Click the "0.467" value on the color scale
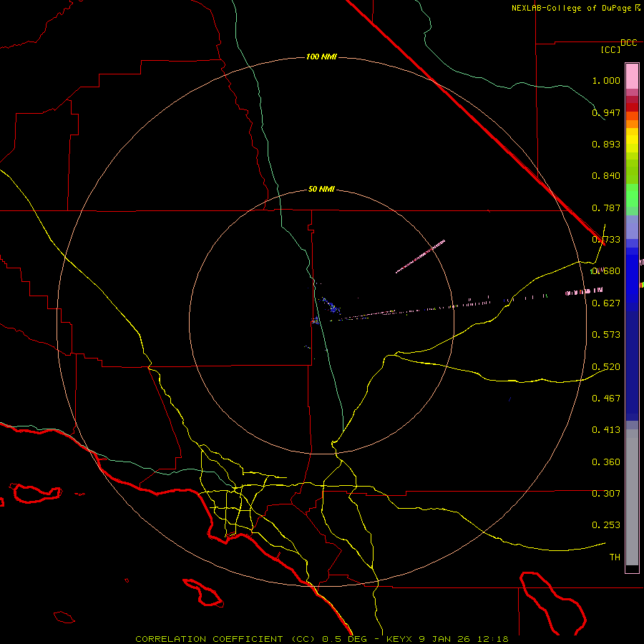 [x=606, y=399]
